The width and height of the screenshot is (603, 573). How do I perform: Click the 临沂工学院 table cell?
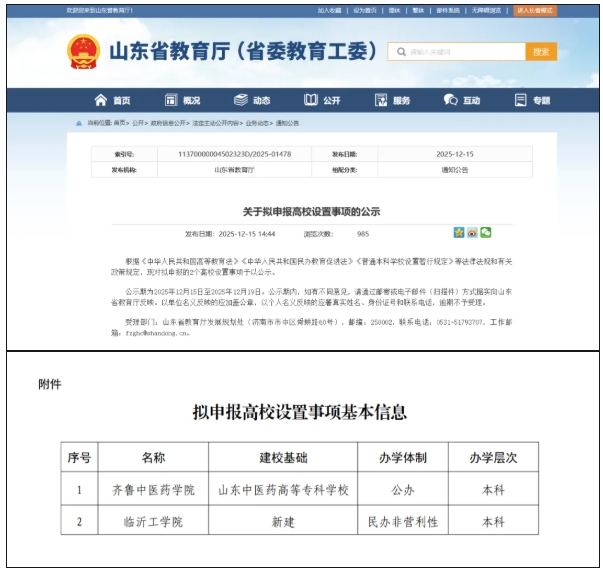153,522
